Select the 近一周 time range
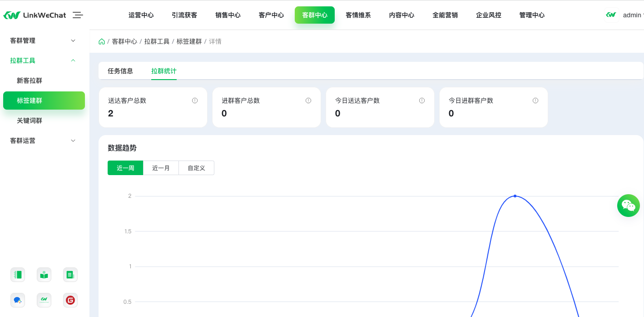The width and height of the screenshot is (644, 317). [125, 168]
